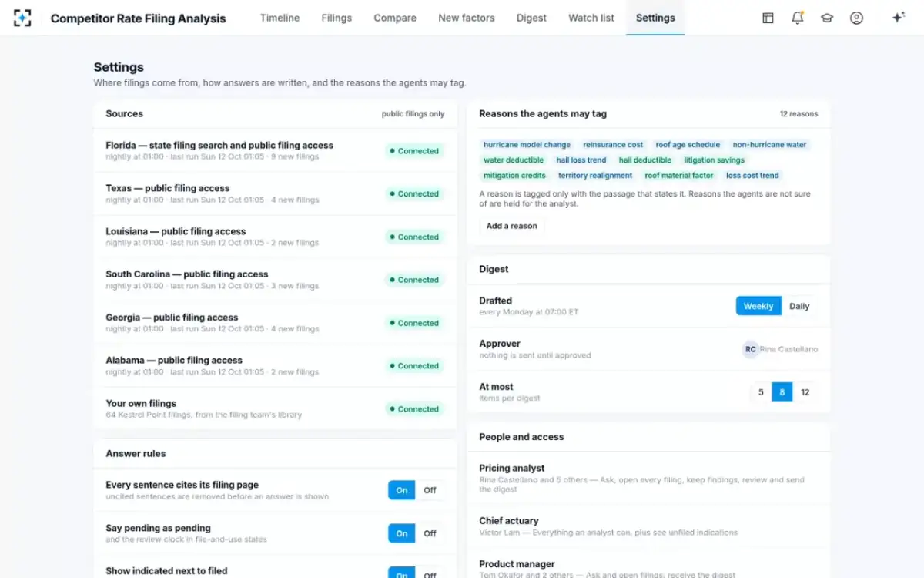The height and width of the screenshot is (578, 924).
Task: Click 'Georgia — public filing access' row title
Action: [172, 318]
